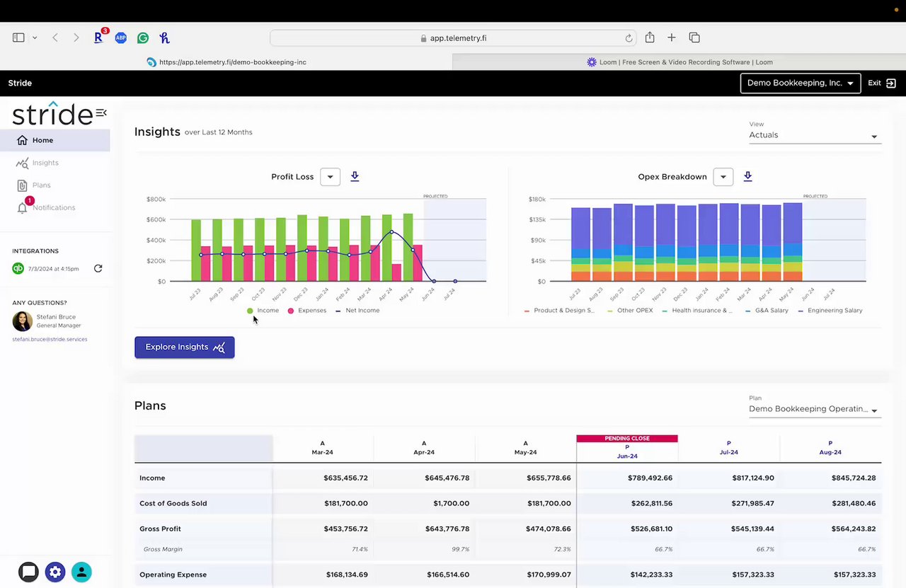Click the Safari share icon
This screenshot has width=906, height=588.
(649, 38)
